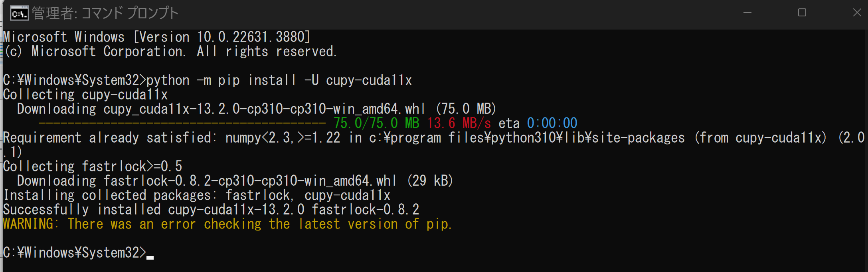Click the Downloading fastrlock-0.8.2 wheel line
Viewport: 868px width, 272px height.
[x=235, y=181]
